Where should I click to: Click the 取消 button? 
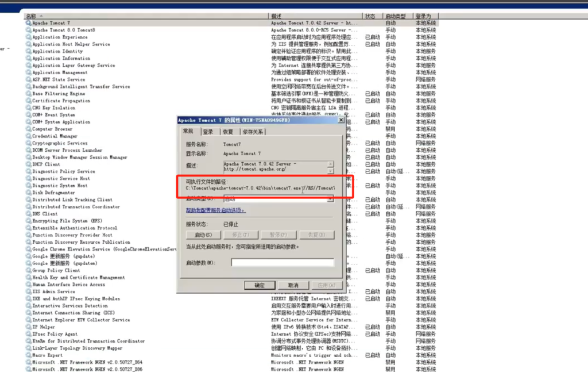[x=293, y=285]
